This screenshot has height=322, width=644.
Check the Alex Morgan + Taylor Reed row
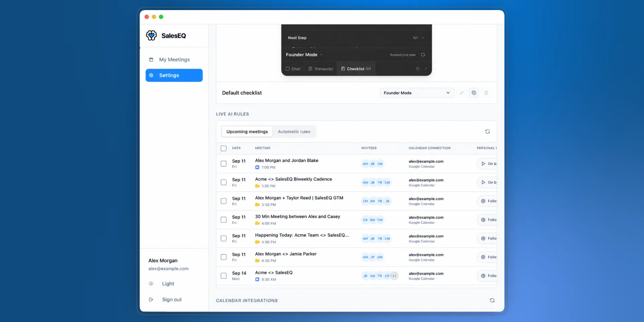tap(223, 201)
